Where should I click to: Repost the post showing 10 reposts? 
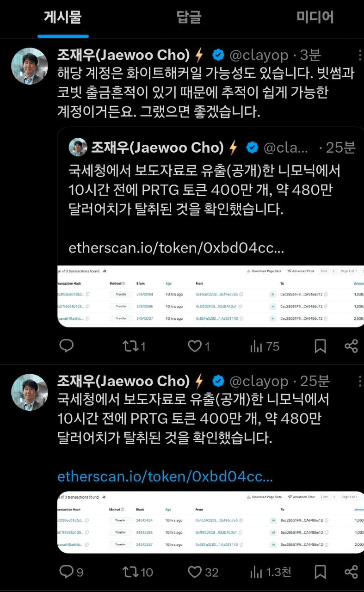pyautogui.click(x=138, y=572)
